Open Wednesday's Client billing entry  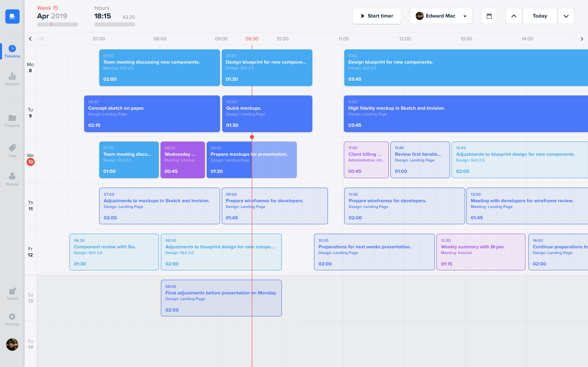point(366,160)
